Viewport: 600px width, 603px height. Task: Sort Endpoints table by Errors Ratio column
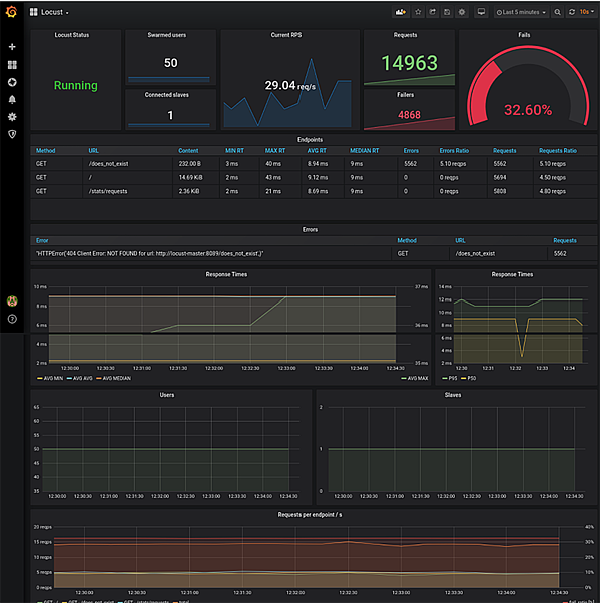[x=454, y=151]
